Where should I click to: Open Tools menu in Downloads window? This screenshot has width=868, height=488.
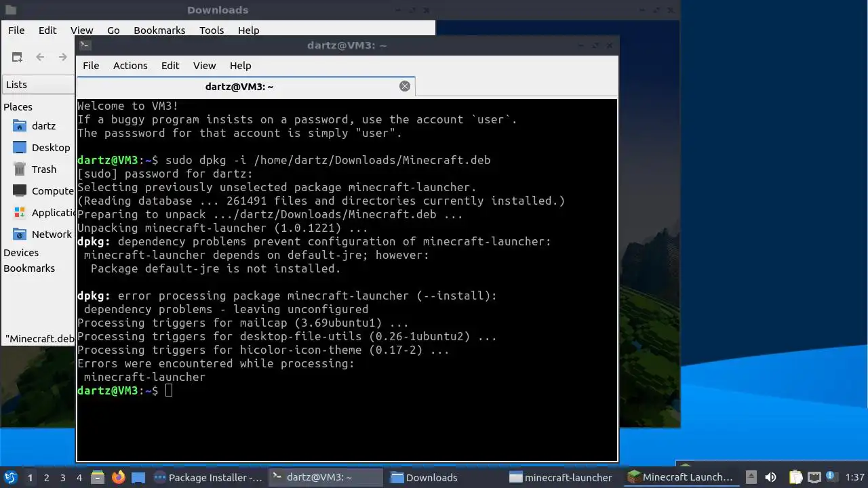212,30
